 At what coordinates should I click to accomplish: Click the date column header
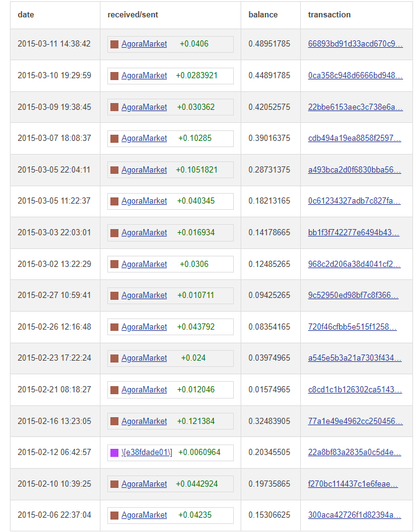coord(26,15)
